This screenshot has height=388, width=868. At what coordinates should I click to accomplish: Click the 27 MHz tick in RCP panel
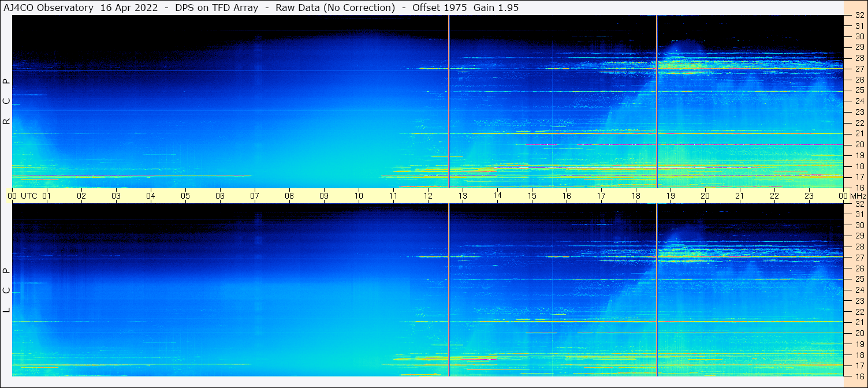859,69
